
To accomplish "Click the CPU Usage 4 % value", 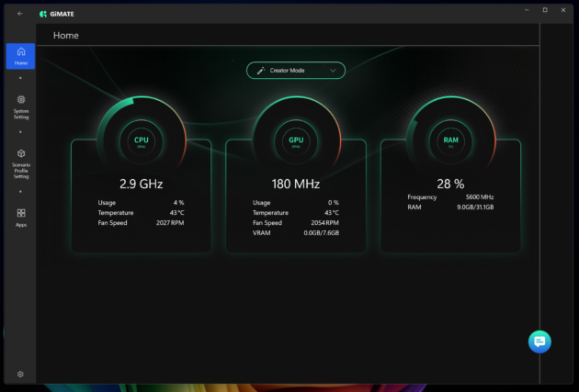I will coord(178,203).
